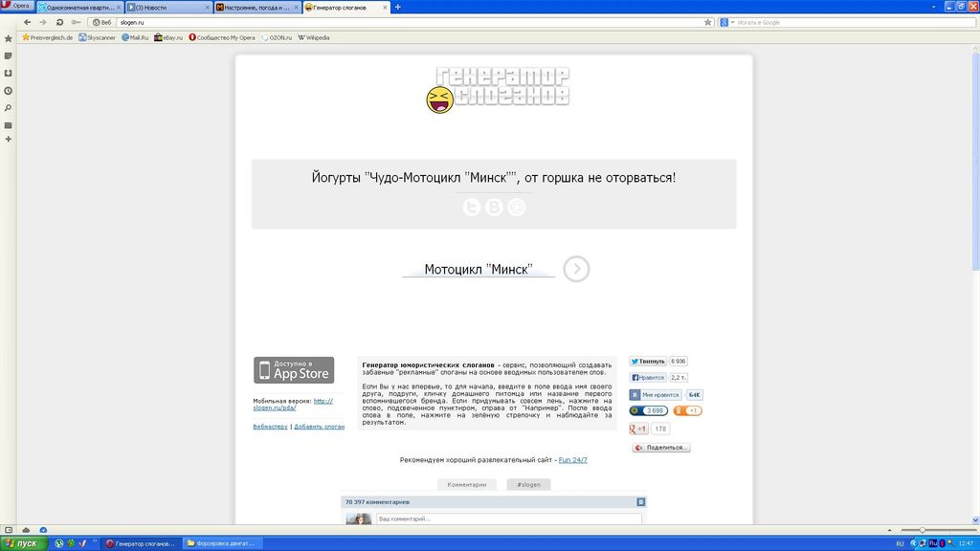Open the OZON.ru bookmark

click(x=277, y=37)
